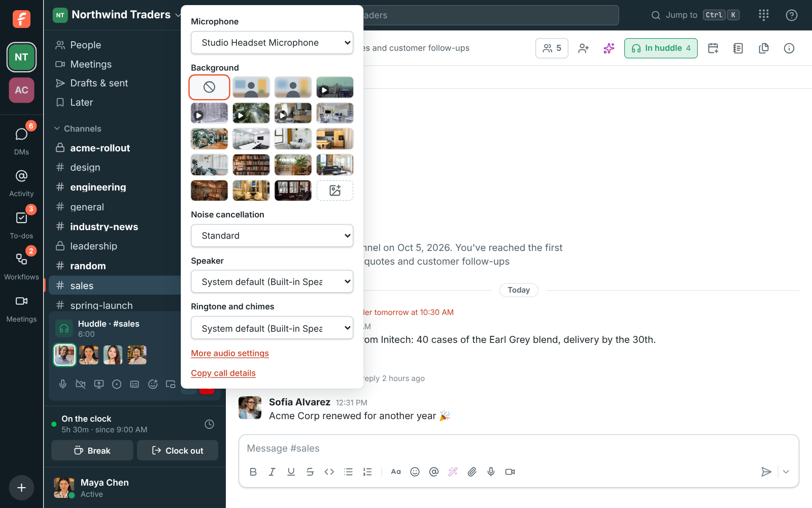Start recording the huddle
The image size is (812, 508).
point(117,384)
